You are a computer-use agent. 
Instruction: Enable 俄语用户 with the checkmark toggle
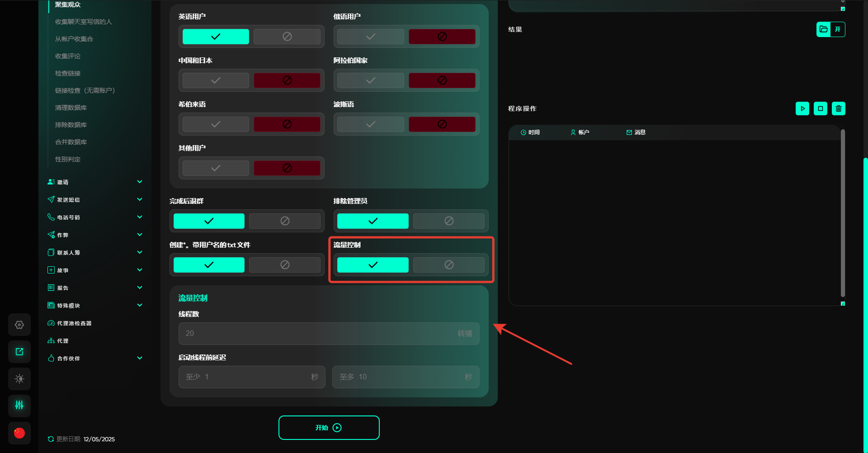point(370,37)
